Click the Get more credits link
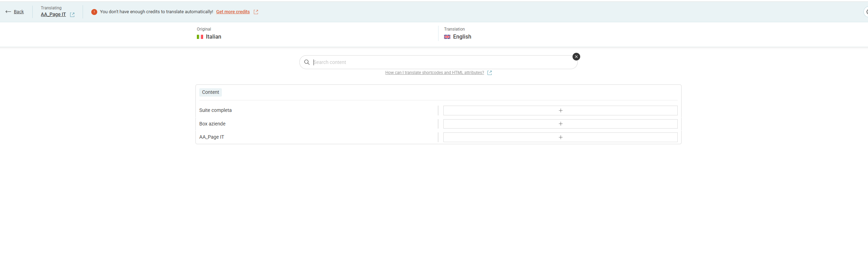The height and width of the screenshot is (278, 868). coord(233,12)
